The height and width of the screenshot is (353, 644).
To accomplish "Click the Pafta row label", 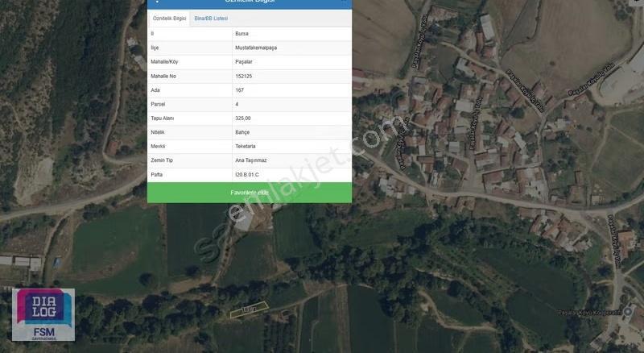I will click(x=156, y=174).
